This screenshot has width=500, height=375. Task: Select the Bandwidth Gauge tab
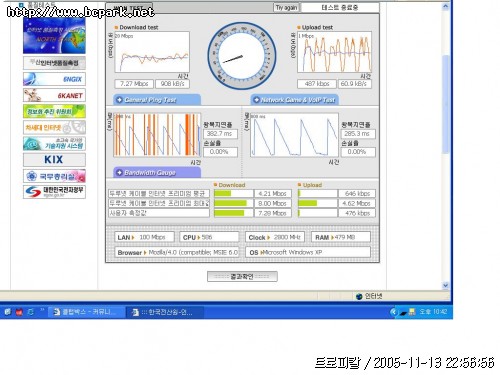[x=157, y=173]
